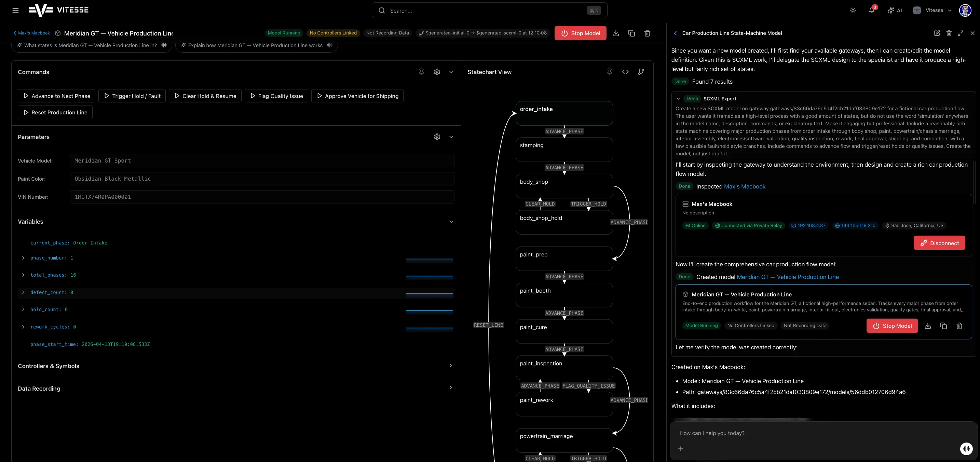Open the Inspected Max's Macbook link
This screenshot has height=462, width=980.
tap(745, 186)
